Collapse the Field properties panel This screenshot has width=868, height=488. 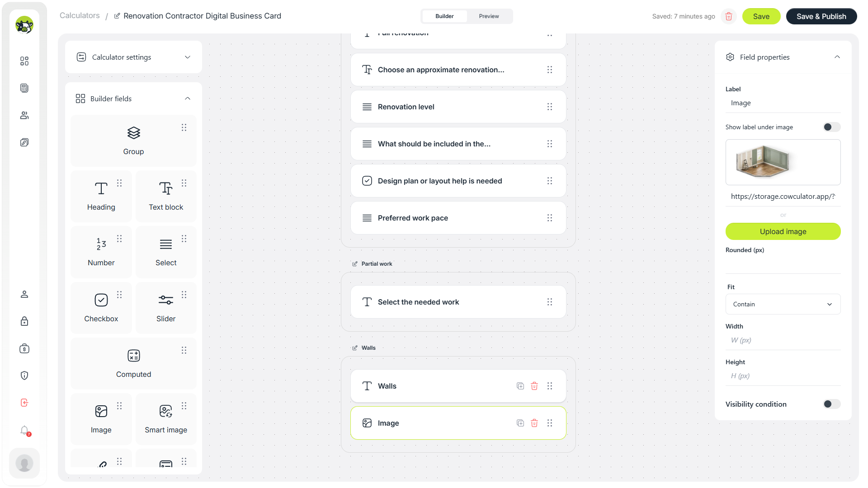tap(837, 57)
